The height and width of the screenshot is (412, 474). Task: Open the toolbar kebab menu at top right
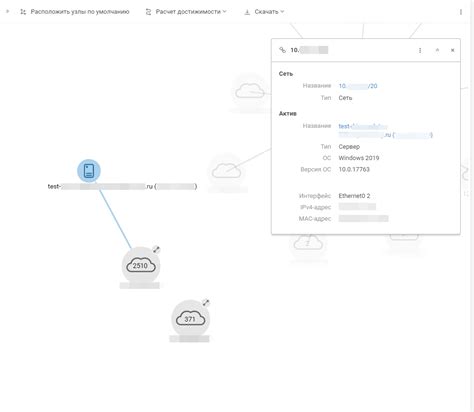[x=461, y=12]
